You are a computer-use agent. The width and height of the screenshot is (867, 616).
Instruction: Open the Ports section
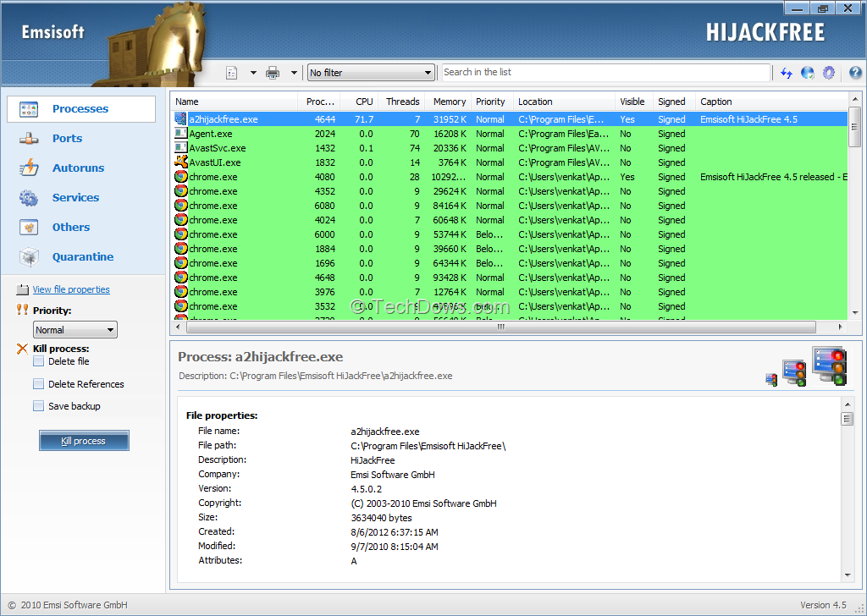(67, 138)
